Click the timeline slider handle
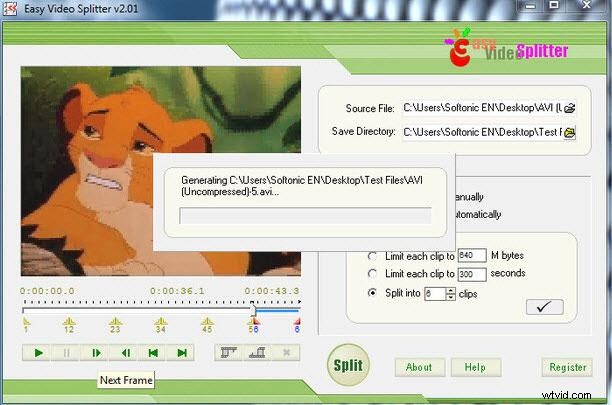Viewport: 612px width, 405px height. click(253, 310)
